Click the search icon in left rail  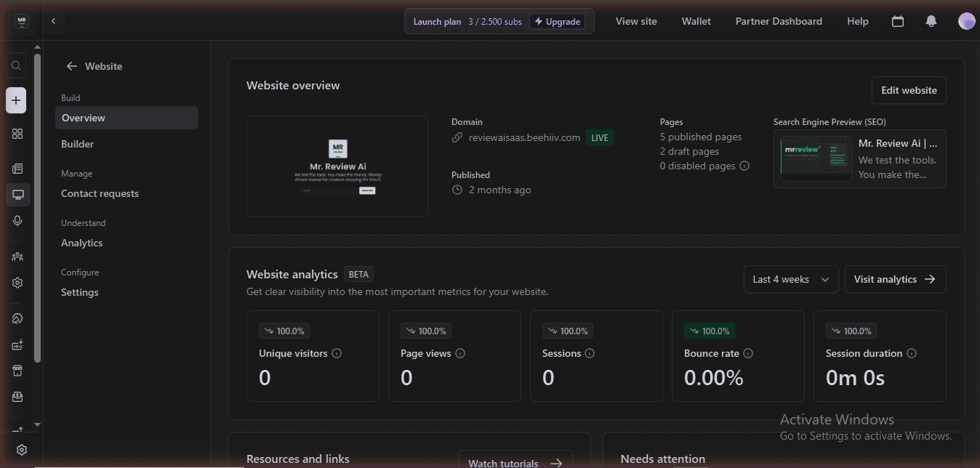16,66
